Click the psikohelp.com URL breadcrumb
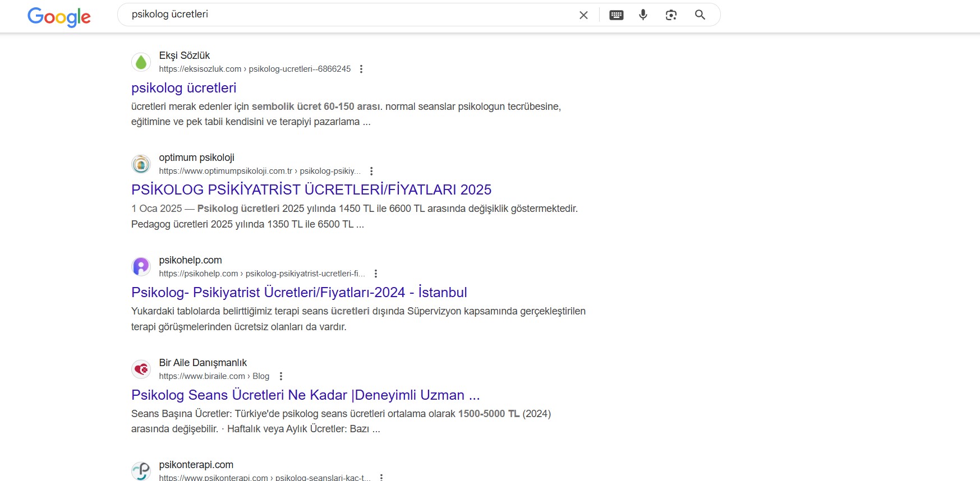980x481 pixels. coord(262,274)
